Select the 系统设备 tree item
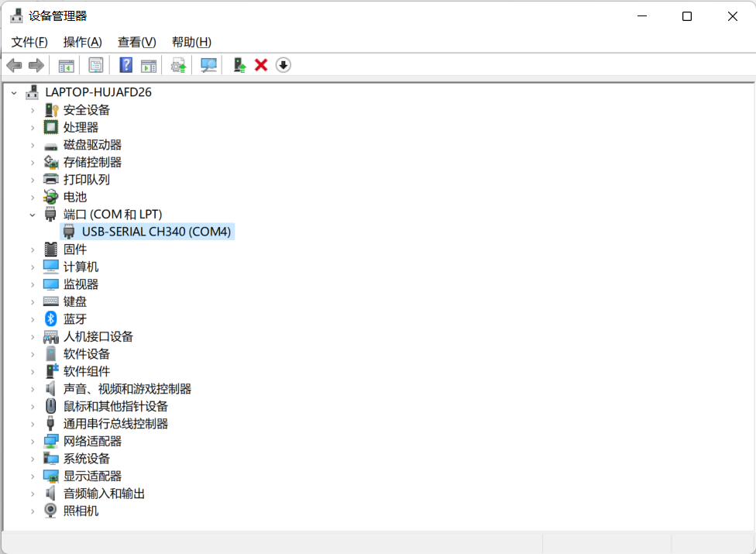Viewport: 756px width, 554px height. [87, 459]
